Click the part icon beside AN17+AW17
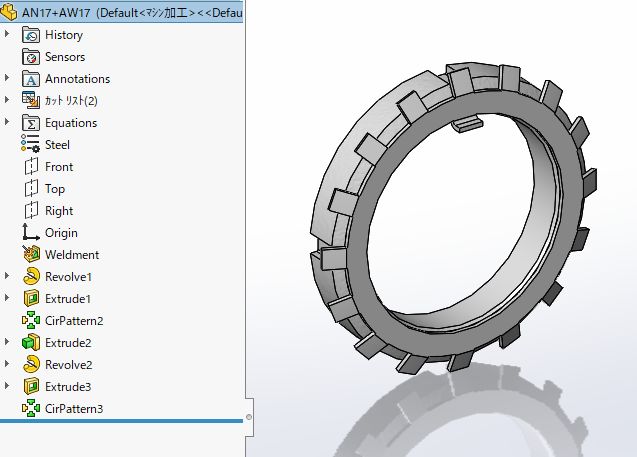Screen dimensions: 637x457 click(9, 12)
